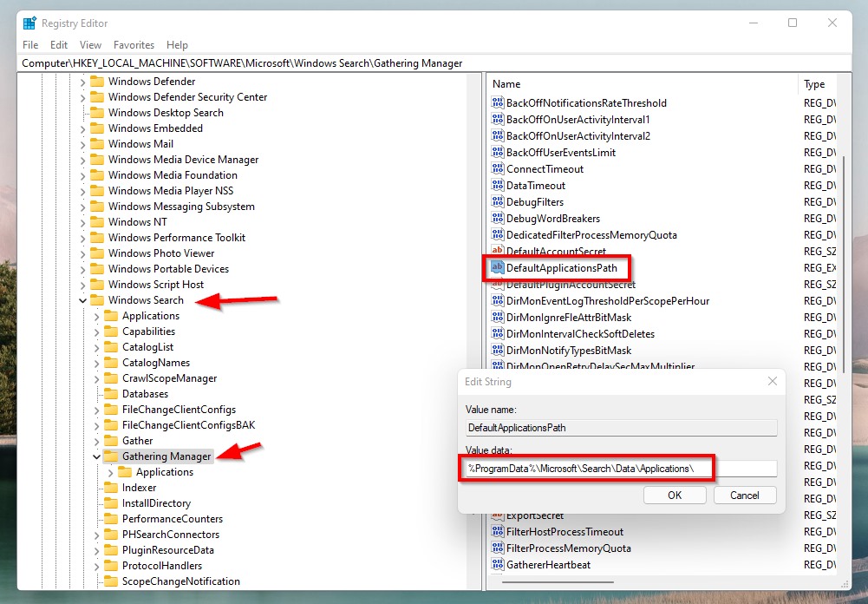Screen dimensions: 868x604
Task: Click the Windows Search folder icon
Action: [97, 300]
